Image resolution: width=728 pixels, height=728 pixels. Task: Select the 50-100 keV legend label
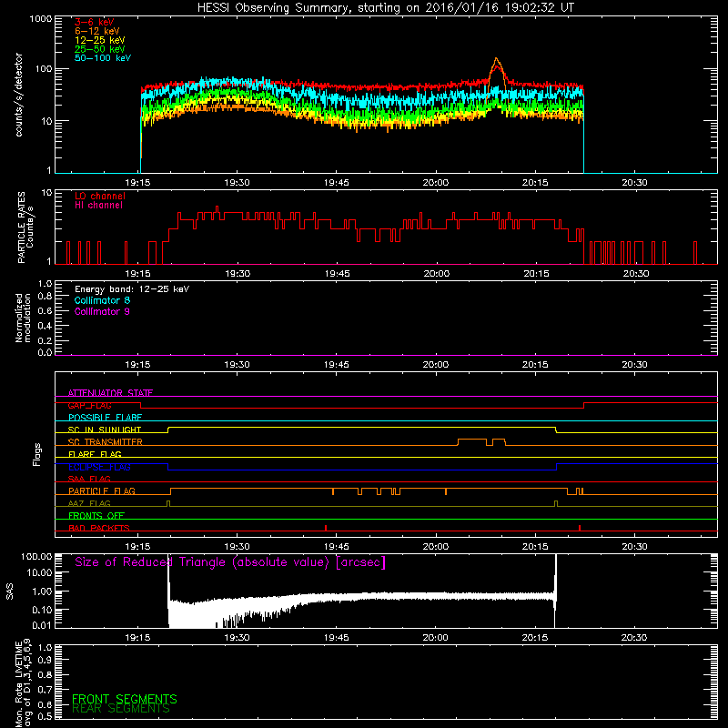[103, 58]
